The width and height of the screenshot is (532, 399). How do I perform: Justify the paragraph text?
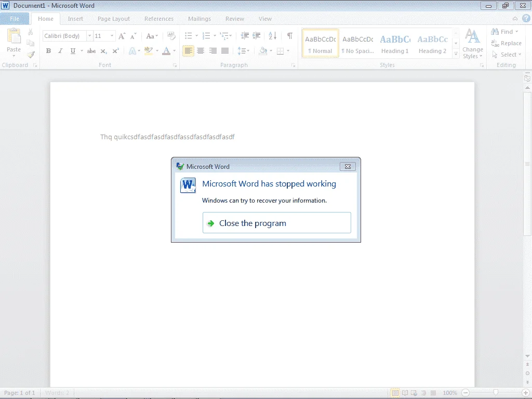(x=225, y=51)
